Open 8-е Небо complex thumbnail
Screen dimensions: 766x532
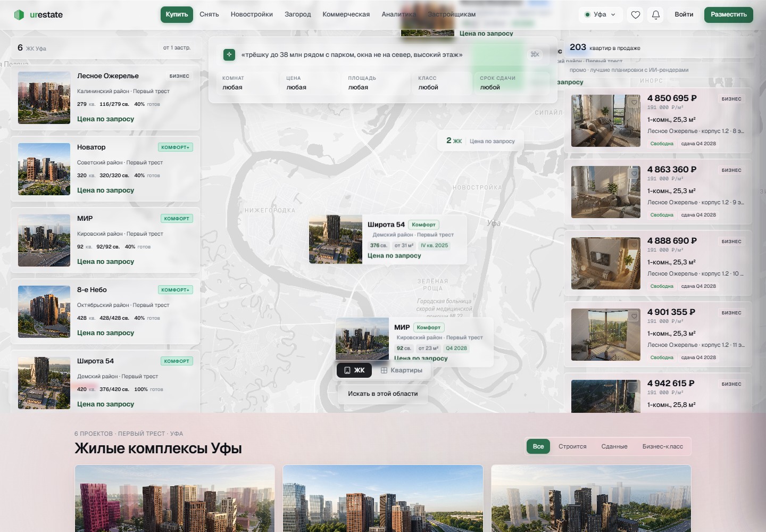[x=44, y=312]
